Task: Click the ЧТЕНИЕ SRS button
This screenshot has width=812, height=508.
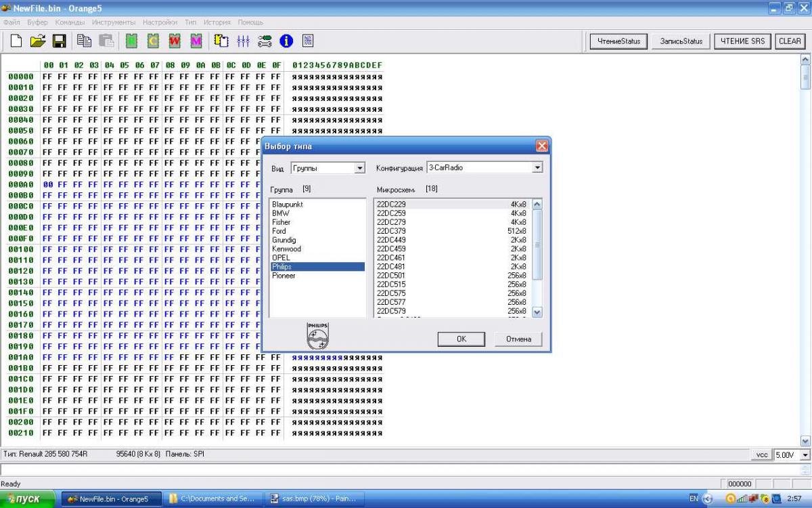Action: point(742,41)
